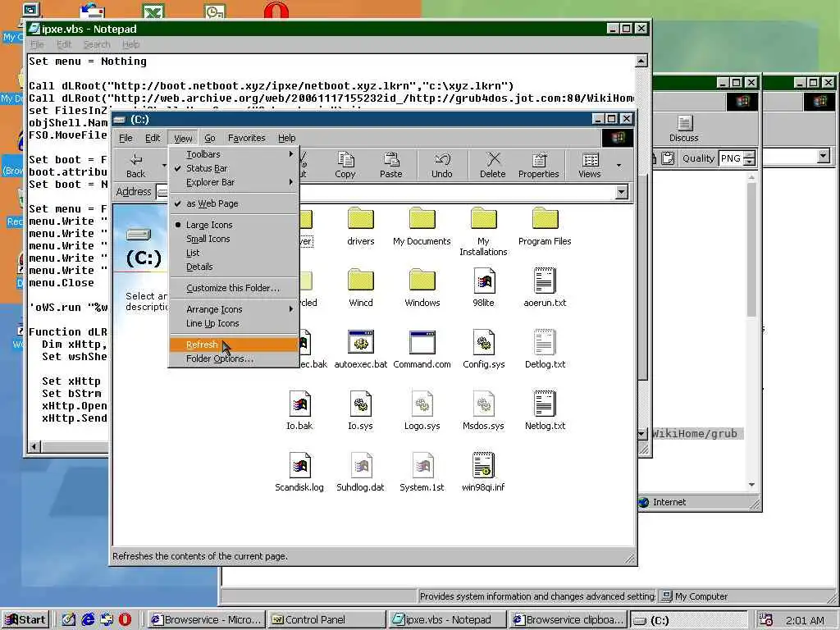
Task: Open the Favorites menu
Action: [246, 138]
